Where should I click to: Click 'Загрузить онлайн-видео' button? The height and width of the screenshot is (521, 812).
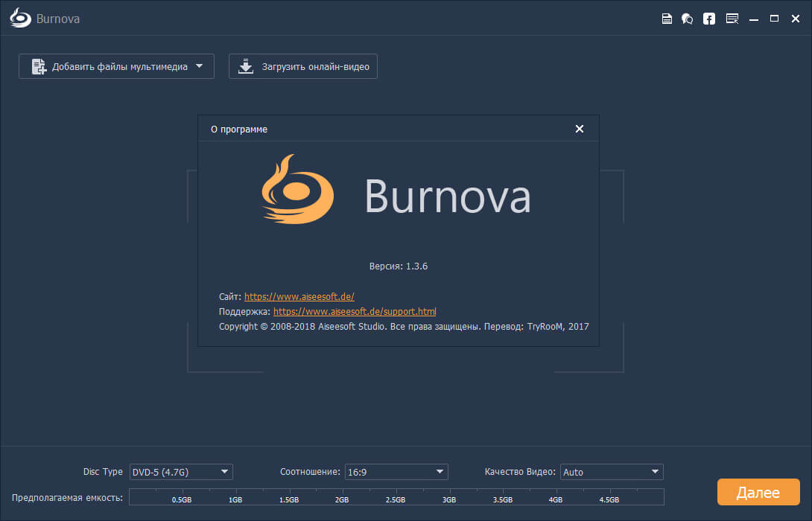coord(303,66)
